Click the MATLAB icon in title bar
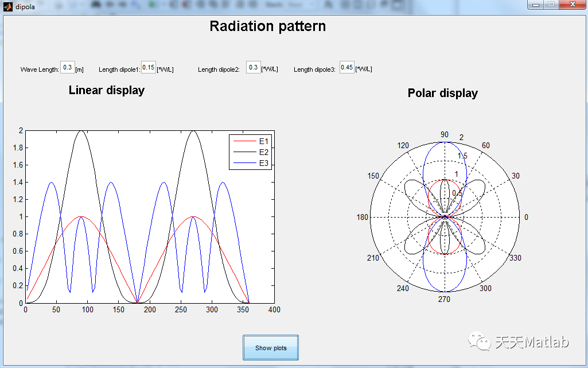 click(8, 6)
